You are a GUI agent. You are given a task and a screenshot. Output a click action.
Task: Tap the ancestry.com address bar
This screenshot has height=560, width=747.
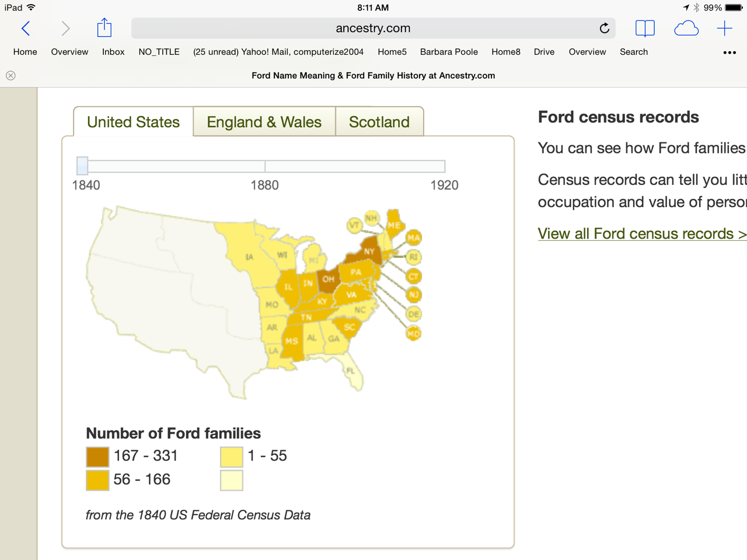click(373, 28)
